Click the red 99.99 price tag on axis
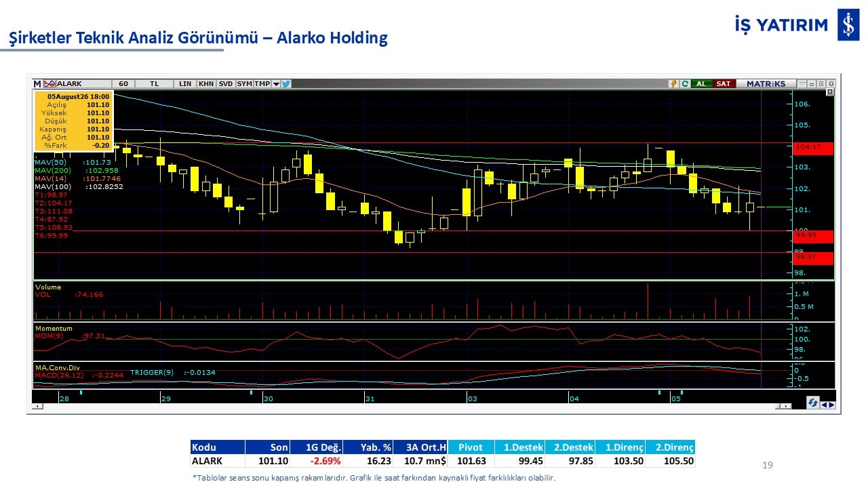 (812, 236)
